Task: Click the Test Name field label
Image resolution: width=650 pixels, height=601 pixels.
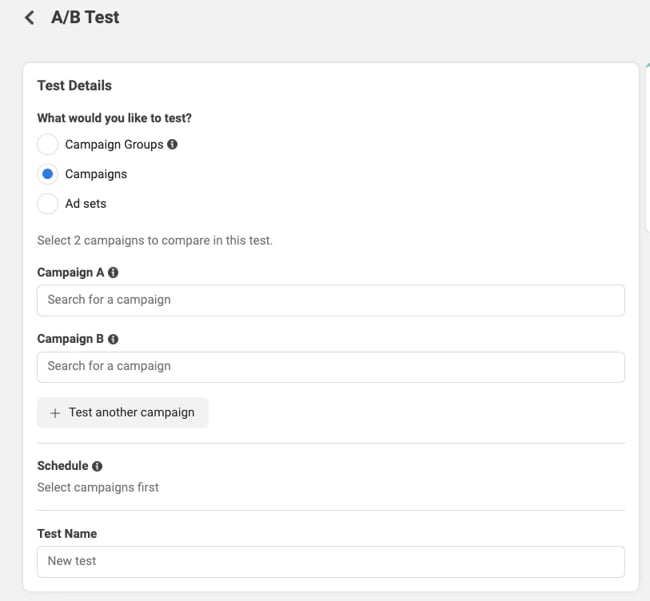Action: 67,534
